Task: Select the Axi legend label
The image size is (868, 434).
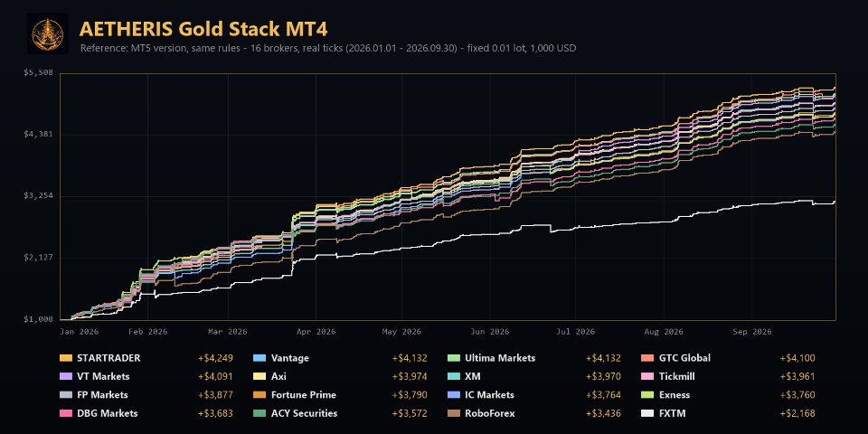Action: pyautogui.click(x=278, y=376)
